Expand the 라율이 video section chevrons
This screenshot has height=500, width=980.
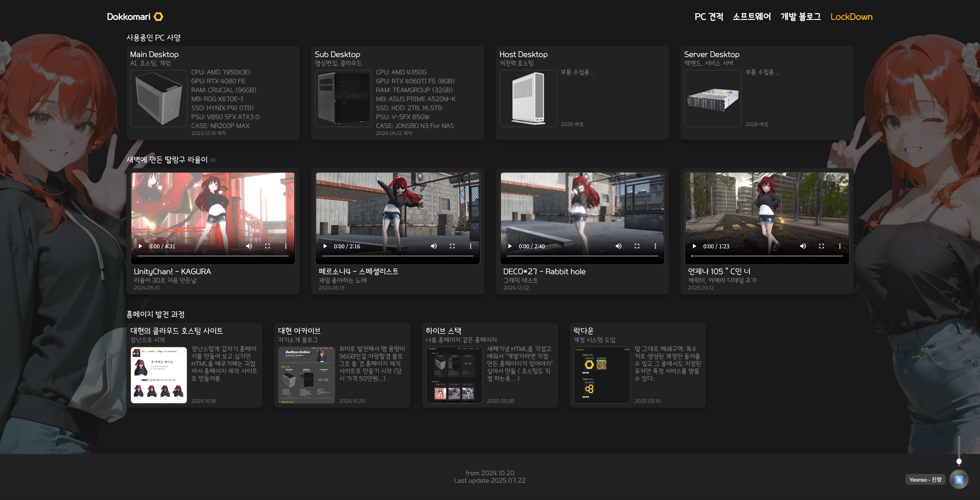click(x=213, y=160)
